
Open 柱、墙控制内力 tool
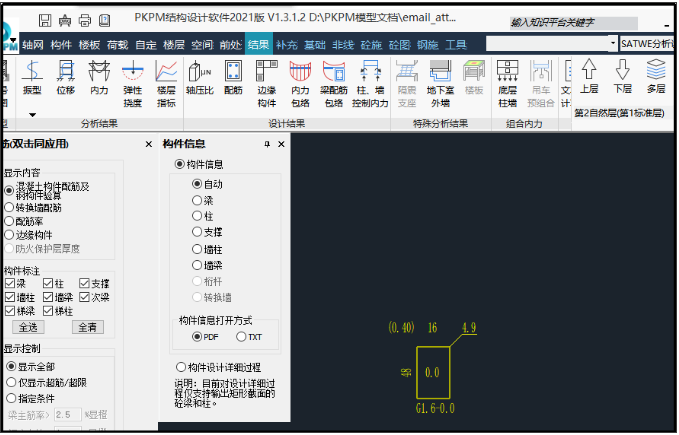[x=370, y=84]
